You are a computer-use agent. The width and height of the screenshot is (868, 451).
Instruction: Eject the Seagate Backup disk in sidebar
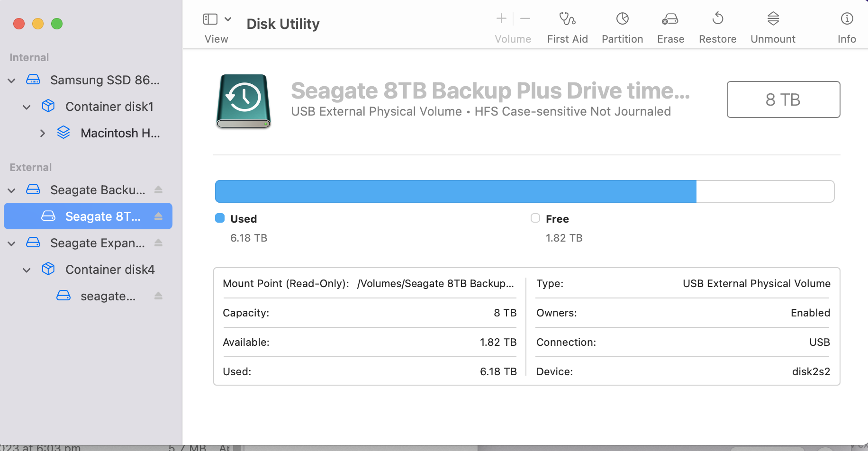(158, 190)
